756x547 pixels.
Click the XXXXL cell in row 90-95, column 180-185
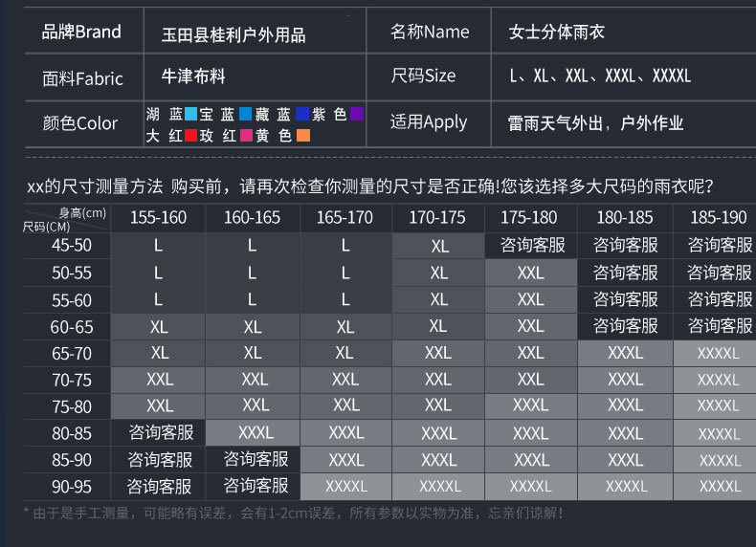626,487
